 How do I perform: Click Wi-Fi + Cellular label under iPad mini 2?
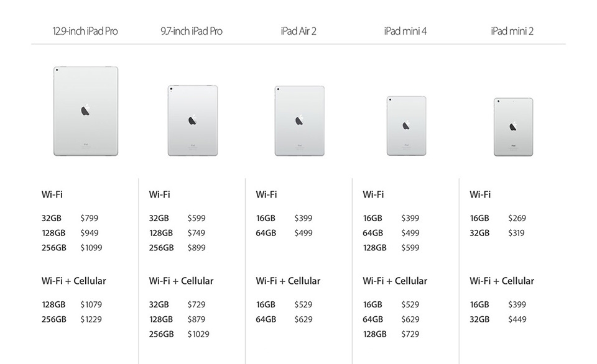[502, 281]
